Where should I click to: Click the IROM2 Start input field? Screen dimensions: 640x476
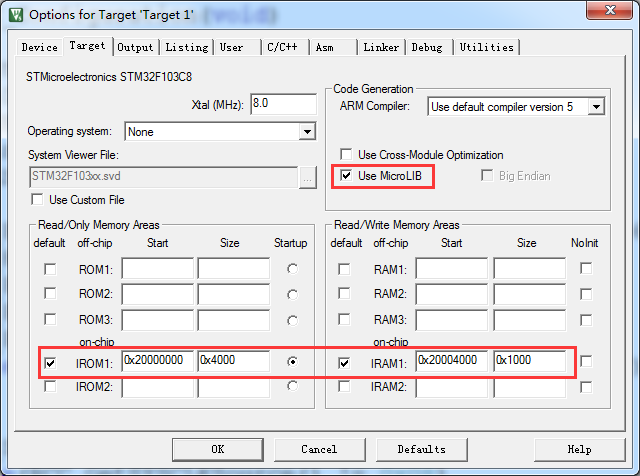click(x=158, y=388)
